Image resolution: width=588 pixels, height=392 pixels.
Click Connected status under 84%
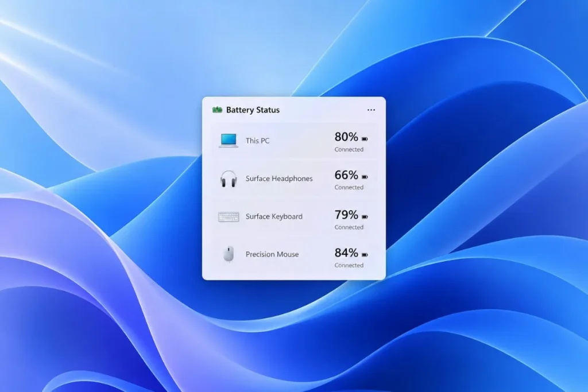click(349, 265)
